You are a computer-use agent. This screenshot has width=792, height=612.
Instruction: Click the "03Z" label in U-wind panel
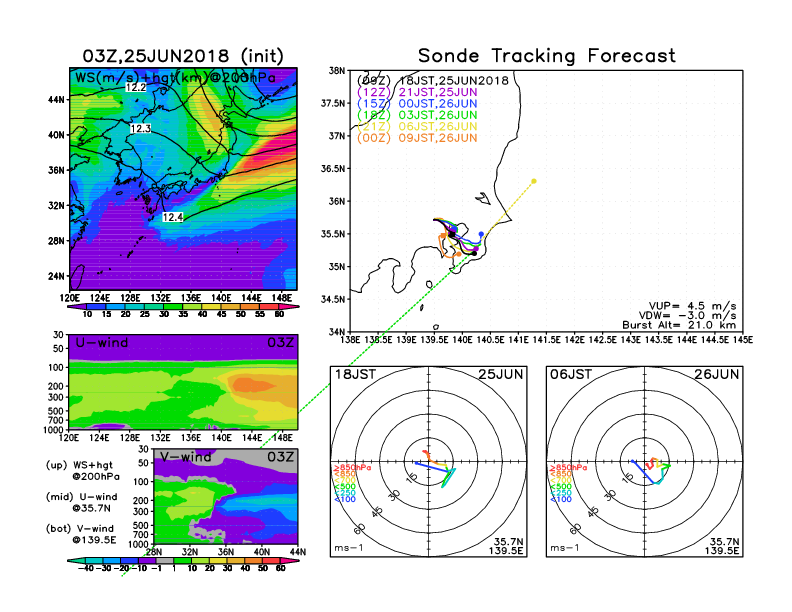point(280,343)
